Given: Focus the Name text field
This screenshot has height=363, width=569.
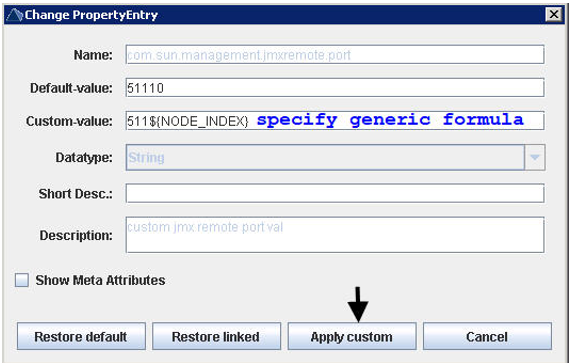Looking at the screenshot, I should pos(335,55).
